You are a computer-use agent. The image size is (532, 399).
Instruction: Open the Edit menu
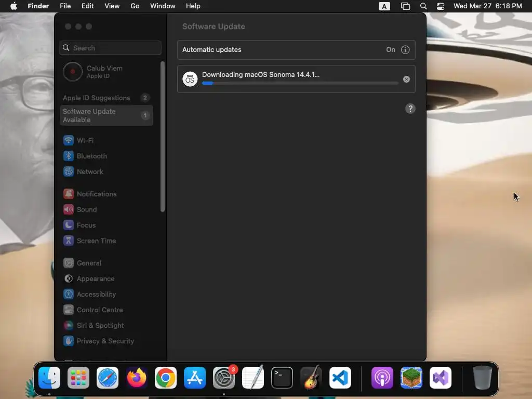87,6
